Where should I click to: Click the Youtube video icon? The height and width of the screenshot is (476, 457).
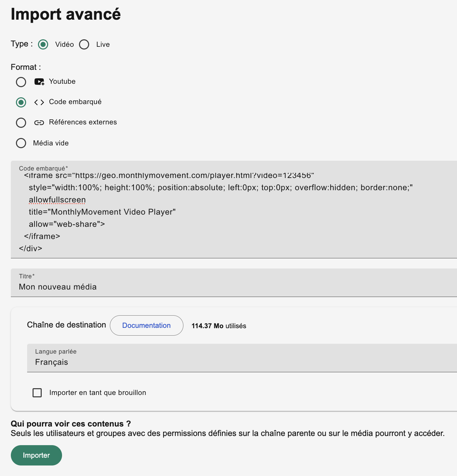coord(39,82)
